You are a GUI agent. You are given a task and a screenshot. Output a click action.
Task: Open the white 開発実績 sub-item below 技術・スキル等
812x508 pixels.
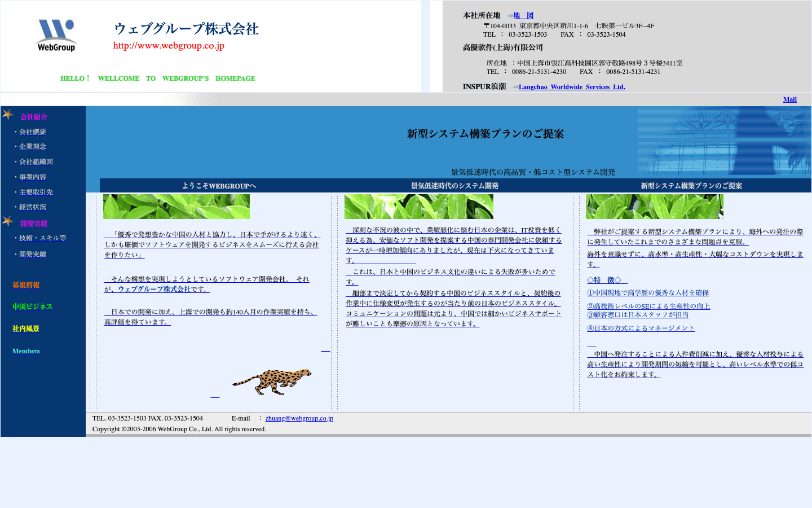tap(33, 254)
